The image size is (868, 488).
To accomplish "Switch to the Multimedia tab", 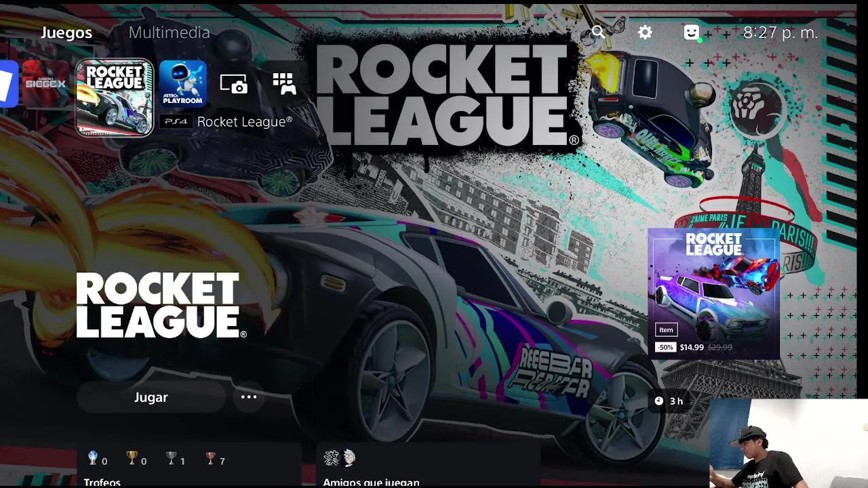I will coord(170,33).
